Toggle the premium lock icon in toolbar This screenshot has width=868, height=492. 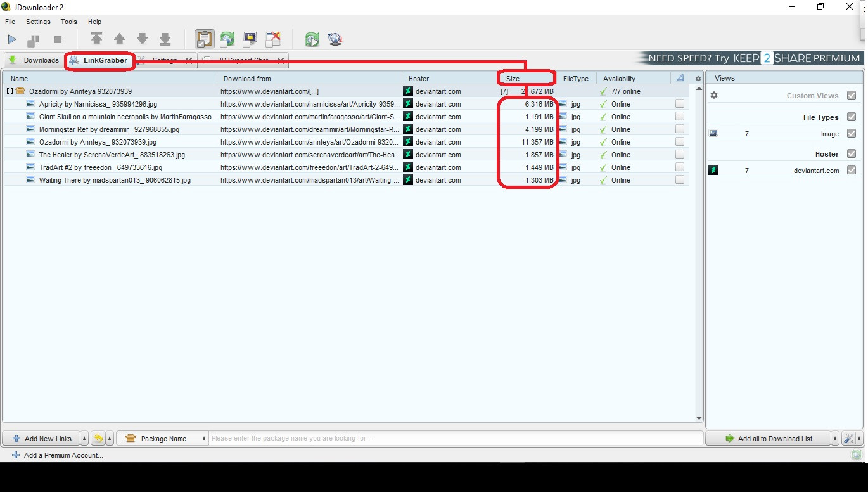[250, 39]
